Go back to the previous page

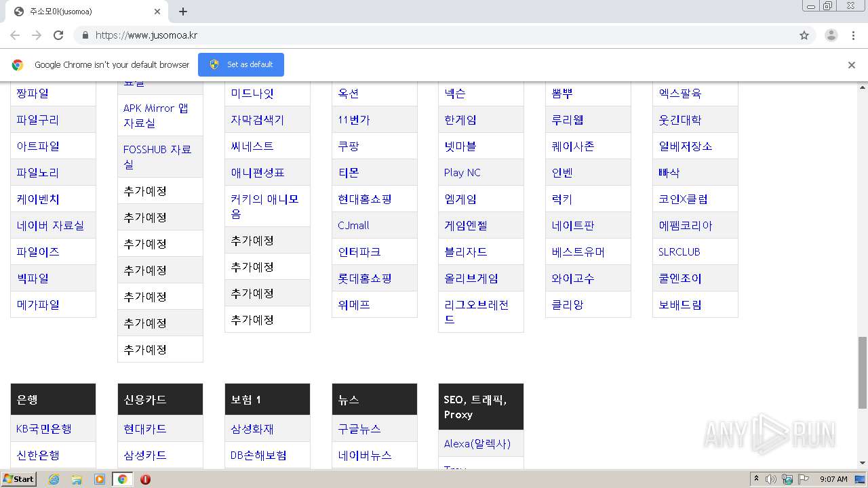(x=15, y=35)
